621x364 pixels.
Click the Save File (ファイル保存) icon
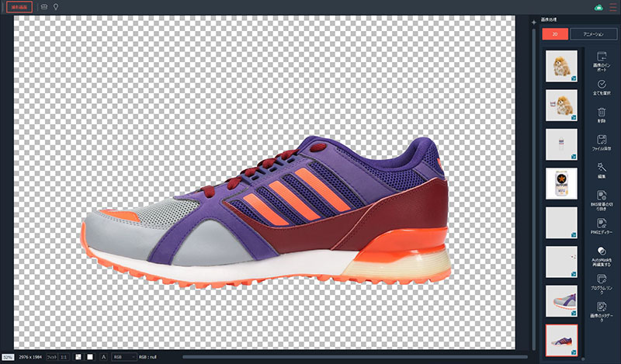pos(602,138)
